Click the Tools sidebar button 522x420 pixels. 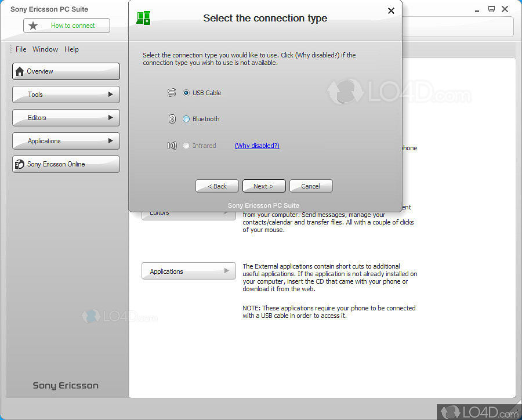click(x=66, y=94)
